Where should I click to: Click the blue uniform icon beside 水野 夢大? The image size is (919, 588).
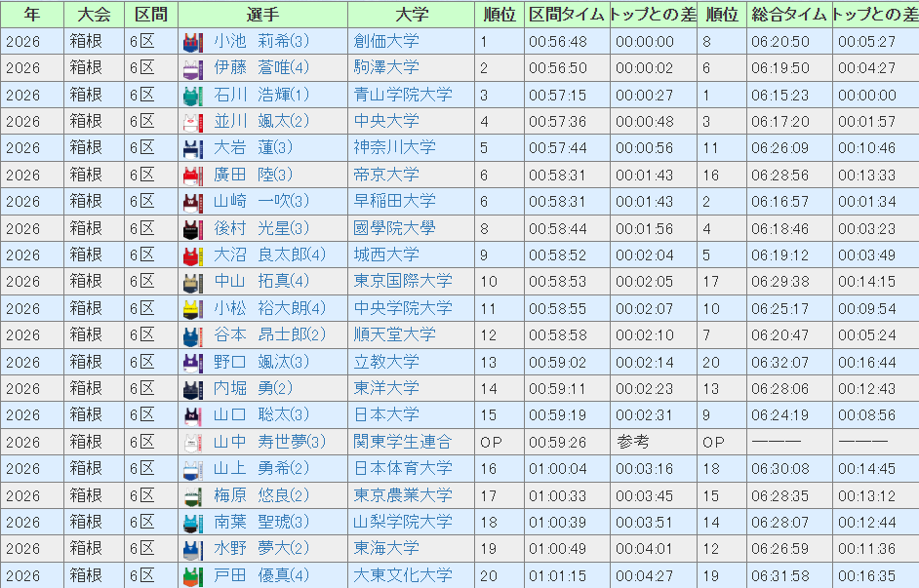point(192,549)
